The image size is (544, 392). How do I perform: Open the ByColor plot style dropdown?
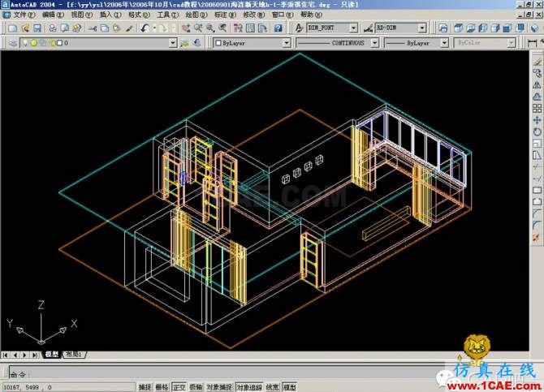(512, 43)
